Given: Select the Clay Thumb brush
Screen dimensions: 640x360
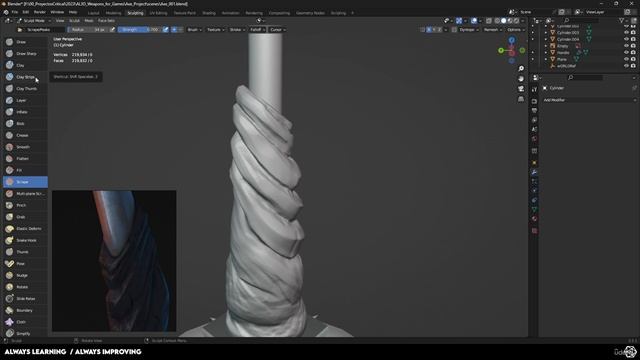Looking at the screenshot, I should coord(25,89).
